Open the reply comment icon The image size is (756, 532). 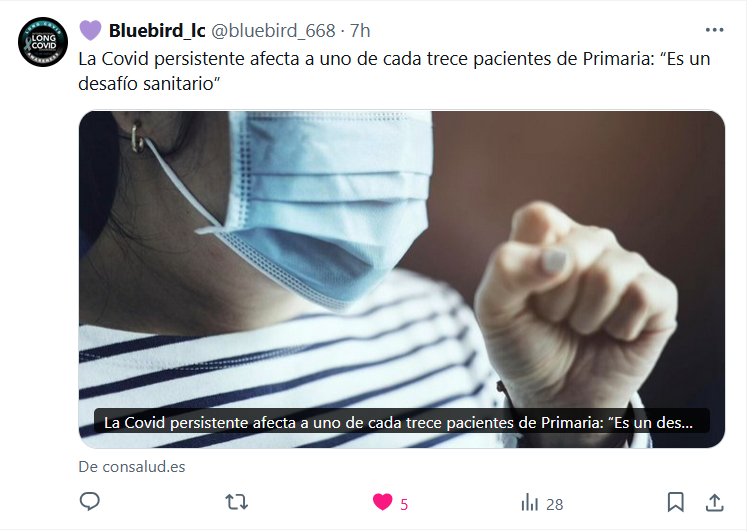[x=90, y=502]
